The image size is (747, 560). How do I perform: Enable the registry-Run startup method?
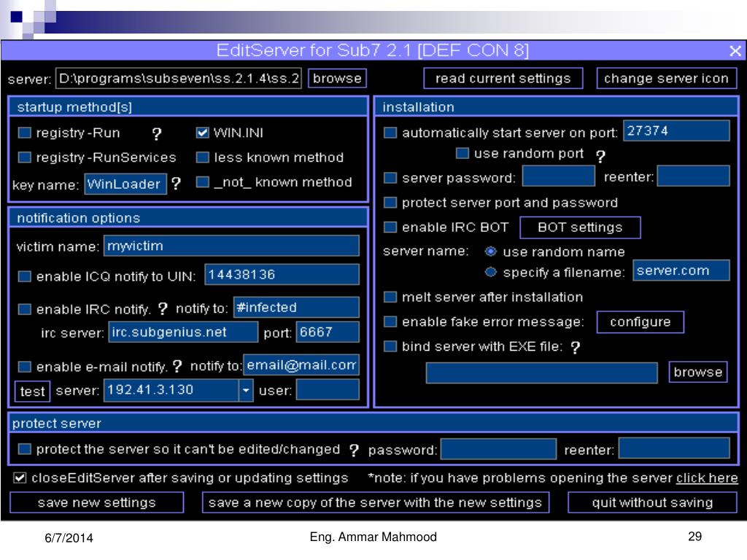(24, 133)
